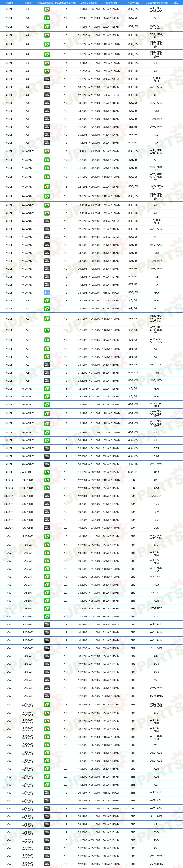Click ON icon in Skoda Superb AWX, AVF row
The width and height of the screenshot is (183, 868).
(47, 496)
